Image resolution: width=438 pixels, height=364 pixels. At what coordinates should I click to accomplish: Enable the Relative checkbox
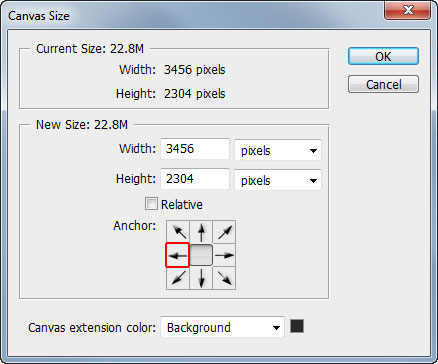(x=151, y=204)
